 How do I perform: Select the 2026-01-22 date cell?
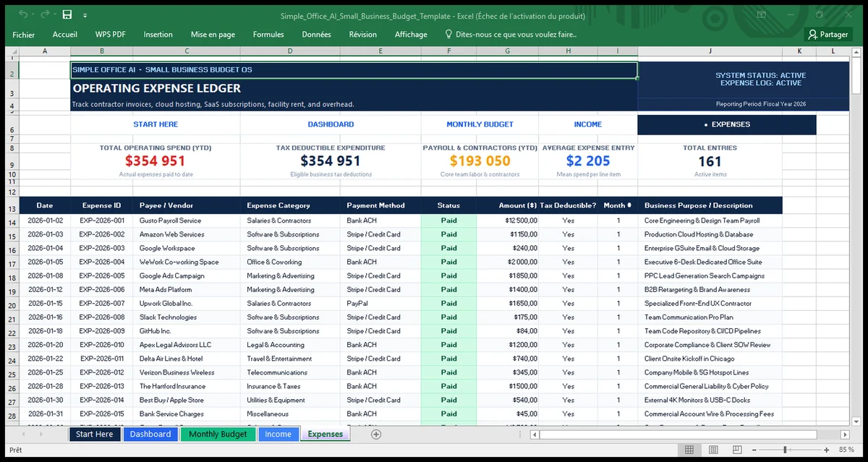point(45,359)
